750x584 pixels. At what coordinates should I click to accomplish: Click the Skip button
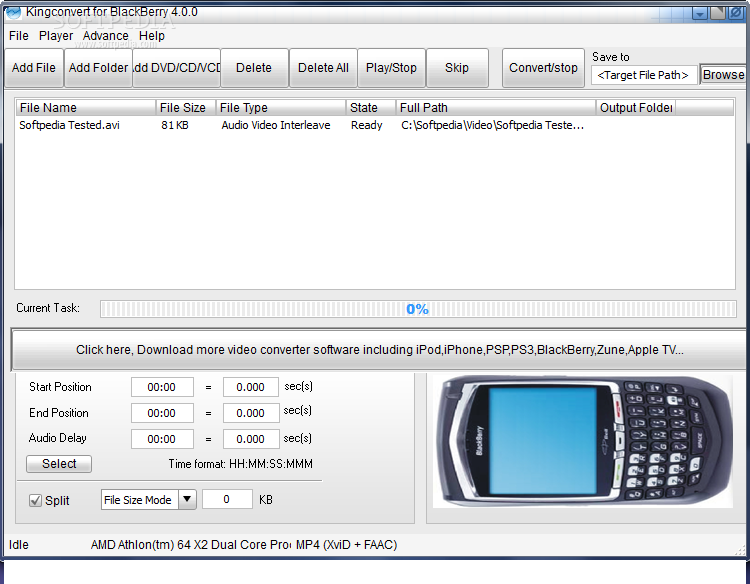pos(457,68)
